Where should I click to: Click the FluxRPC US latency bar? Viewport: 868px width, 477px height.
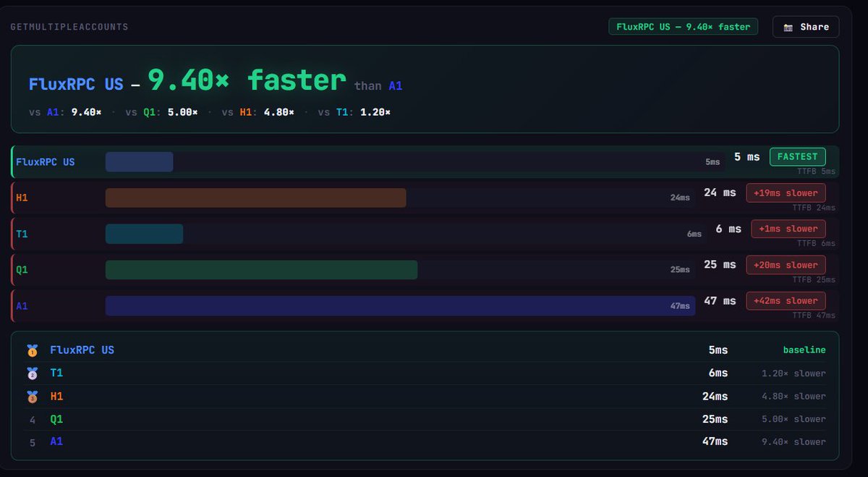click(139, 162)
